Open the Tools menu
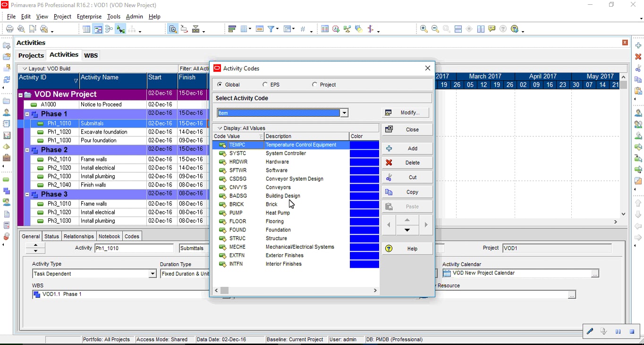The width and height of the screenshot is (644, 345). pyautogui.click(x=114, y=17)
